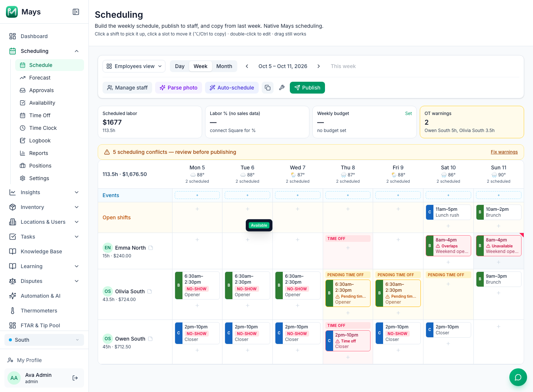Open the Knowledge Base page
This screenshot has height=392, width=533.
coord(44,251)
